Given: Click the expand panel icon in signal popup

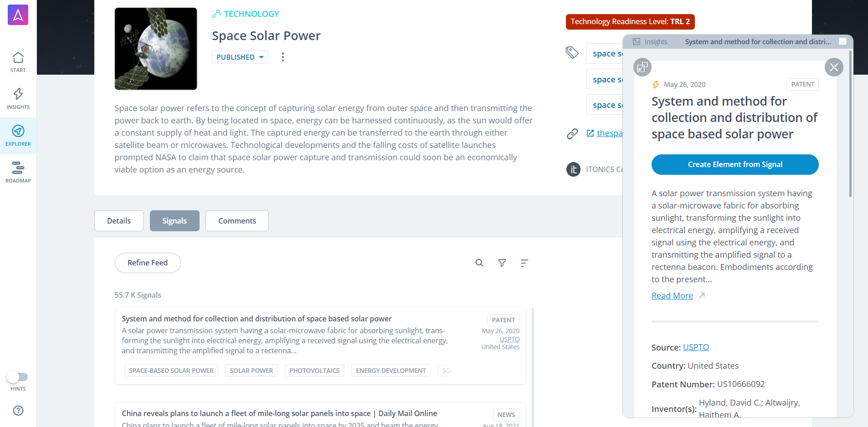Looking at the screenshot, I should point(642,67).
